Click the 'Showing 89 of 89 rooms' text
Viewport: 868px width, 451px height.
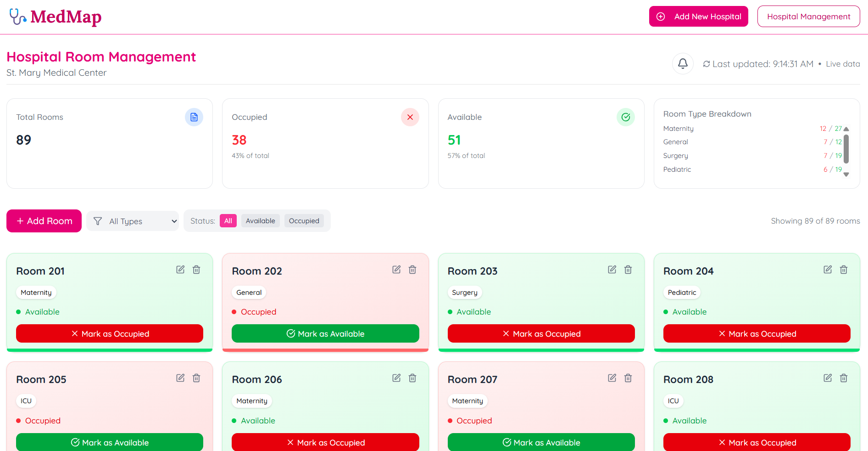(815, 221)
